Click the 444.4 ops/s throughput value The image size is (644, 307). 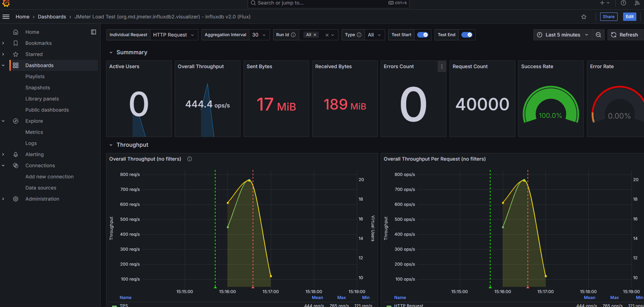(x=208, y=104)
